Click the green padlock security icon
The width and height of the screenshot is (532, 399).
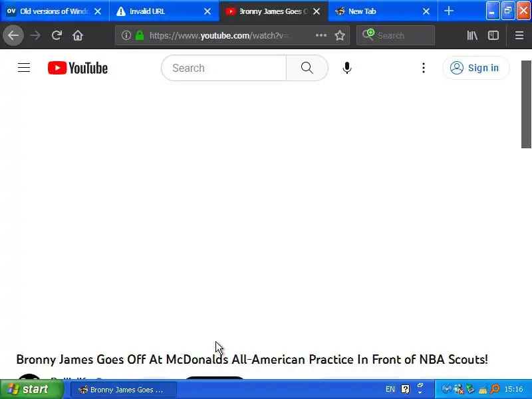click(140, 35)
